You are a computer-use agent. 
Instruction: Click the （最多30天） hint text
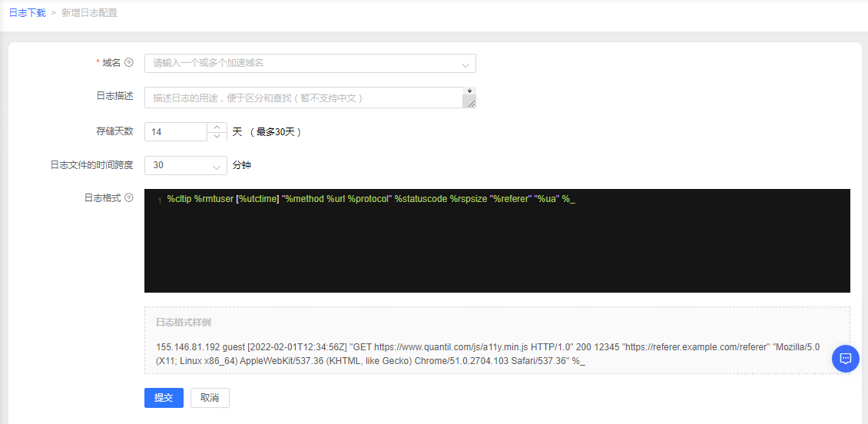click(x=275, y=132)
